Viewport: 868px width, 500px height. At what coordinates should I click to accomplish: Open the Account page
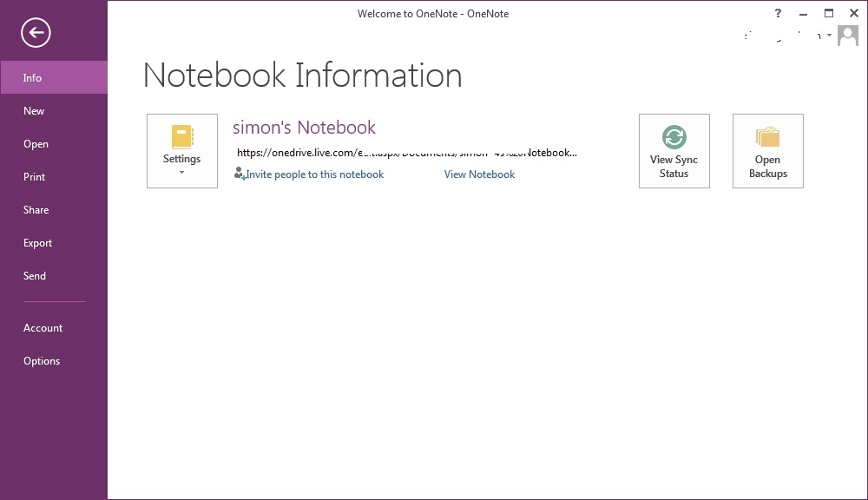click(x=54, y=328)
